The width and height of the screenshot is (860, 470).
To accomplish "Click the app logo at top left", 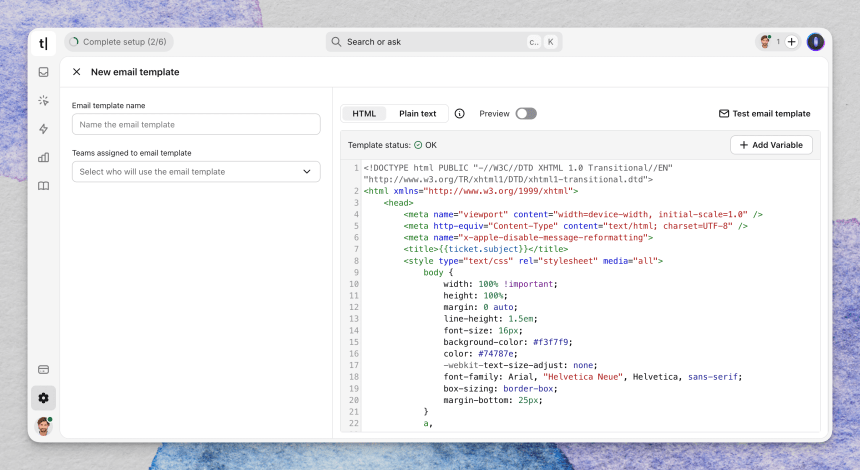I will pyautogui.click(x=43, y=43).
